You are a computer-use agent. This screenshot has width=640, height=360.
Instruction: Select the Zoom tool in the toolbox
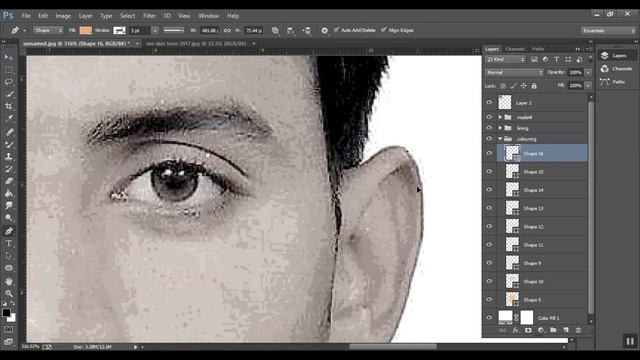tap(9, 293)
